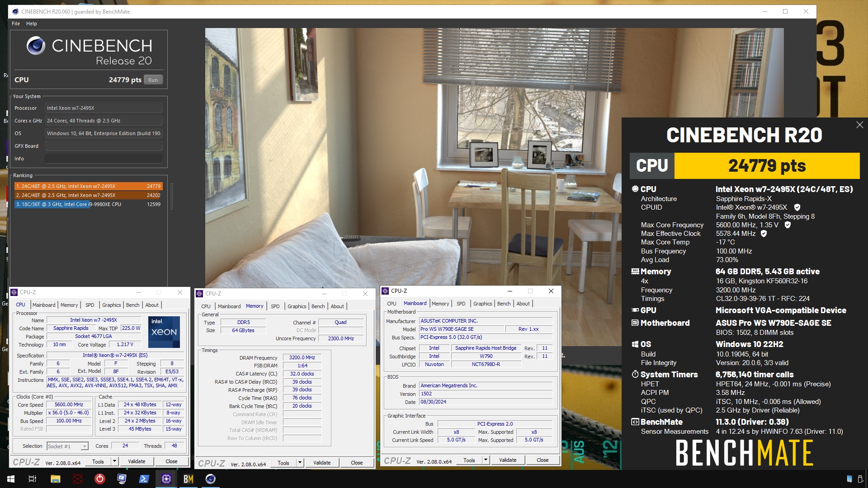Switch to Cinebench via the taskbar icon
Screen dimensions: 868x488
tap(210, 479)
